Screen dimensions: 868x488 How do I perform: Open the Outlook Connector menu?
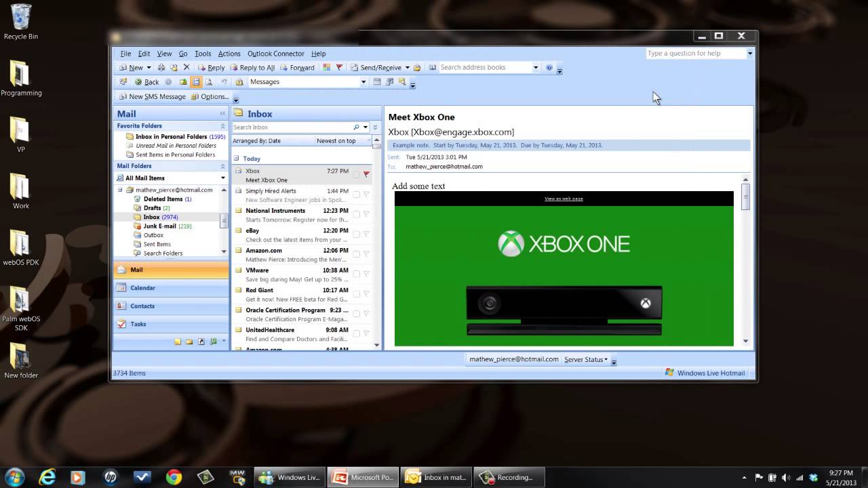tap(275, 54)
